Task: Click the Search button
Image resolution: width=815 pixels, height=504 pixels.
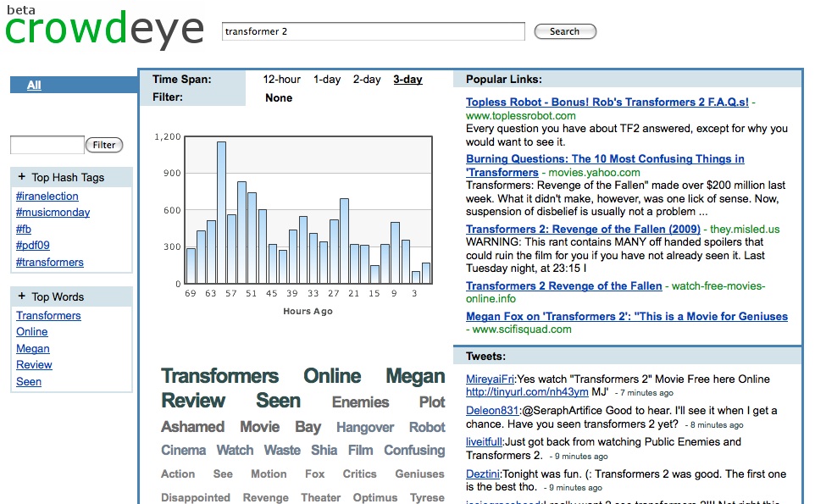Action: pos(565,31)
